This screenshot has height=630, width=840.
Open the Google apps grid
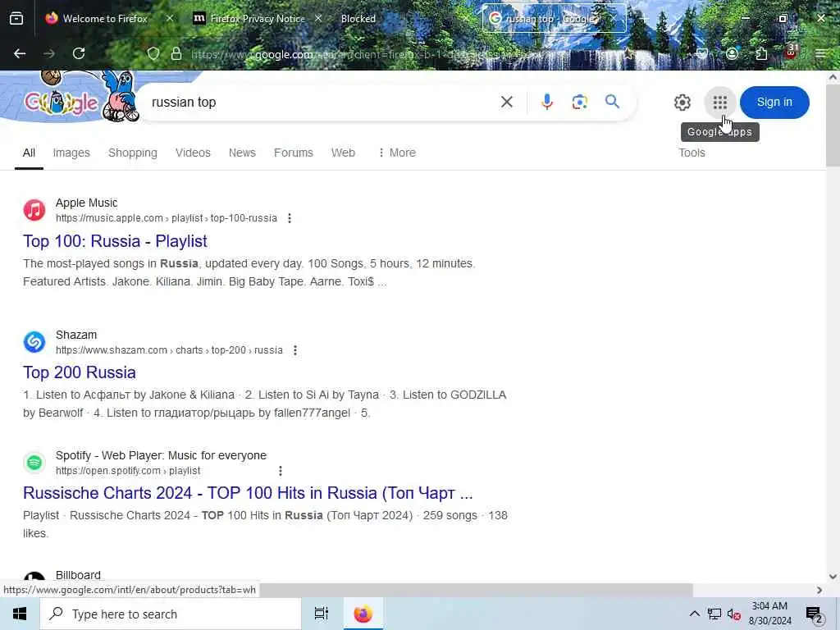click(720, 103)
